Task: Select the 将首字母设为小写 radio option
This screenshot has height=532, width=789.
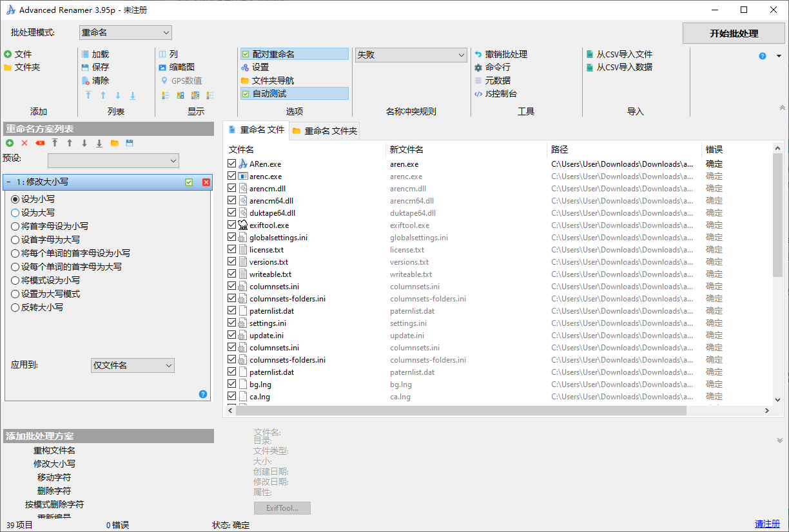Action: (x=15, y=226)
